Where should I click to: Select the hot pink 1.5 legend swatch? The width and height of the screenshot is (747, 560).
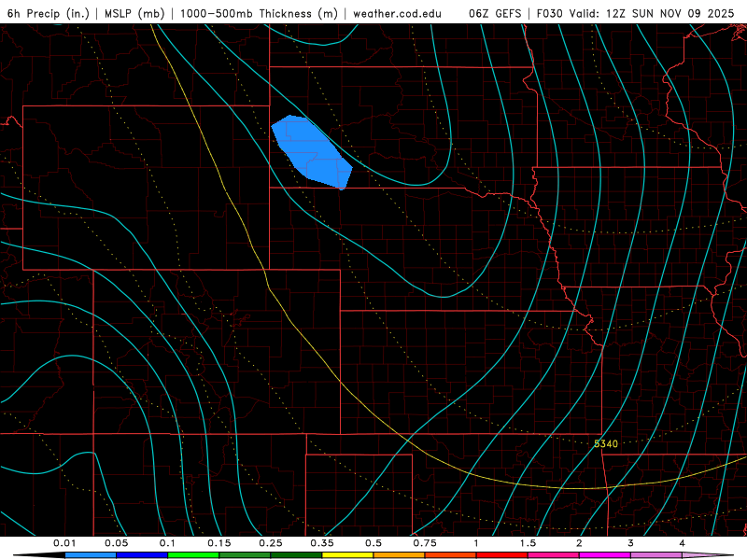point(554,555)
